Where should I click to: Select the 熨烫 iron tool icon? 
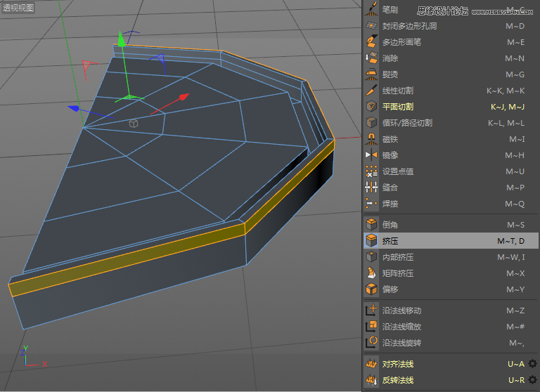point(371,74)
